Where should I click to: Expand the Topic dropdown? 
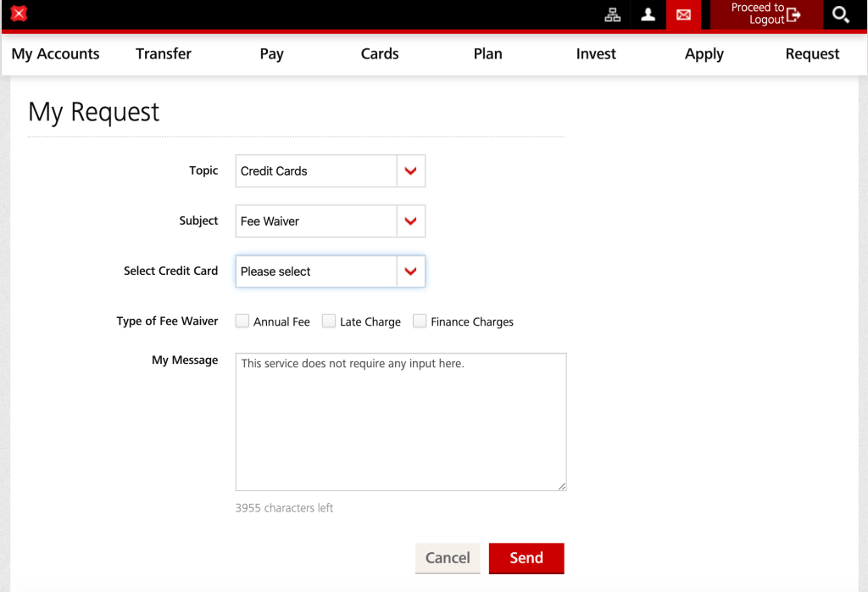click(330, 170)
